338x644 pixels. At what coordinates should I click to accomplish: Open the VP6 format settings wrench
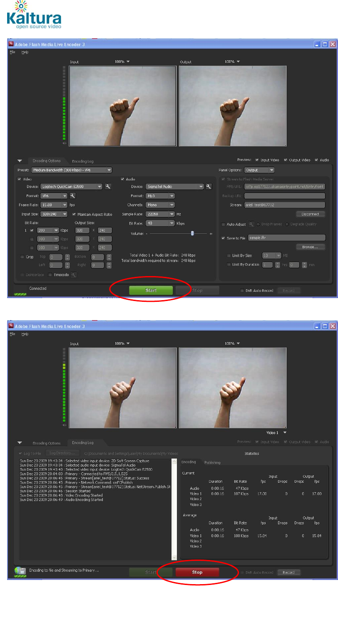click(x=72, y=195)
